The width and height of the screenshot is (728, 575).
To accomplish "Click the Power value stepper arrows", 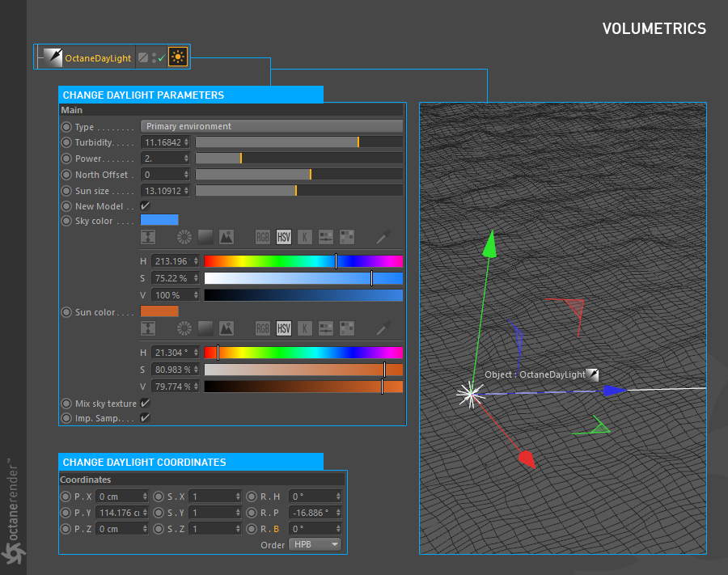I will (186, 159).
